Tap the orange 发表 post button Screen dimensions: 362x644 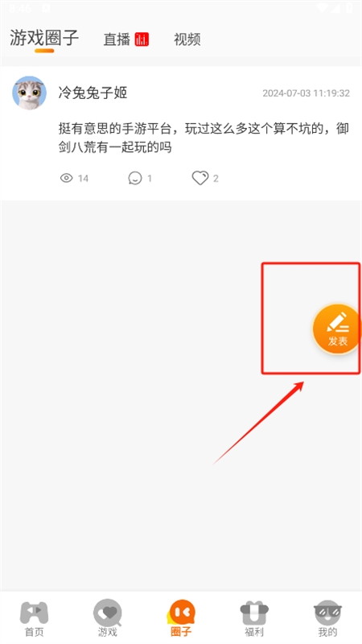(337, 329)
